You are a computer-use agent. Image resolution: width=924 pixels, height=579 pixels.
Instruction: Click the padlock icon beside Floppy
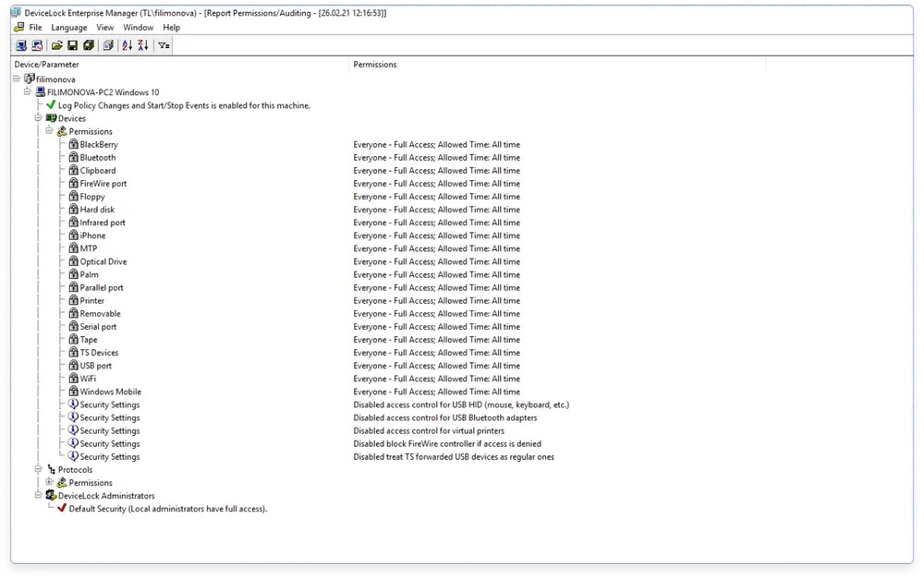coord(73,196)
